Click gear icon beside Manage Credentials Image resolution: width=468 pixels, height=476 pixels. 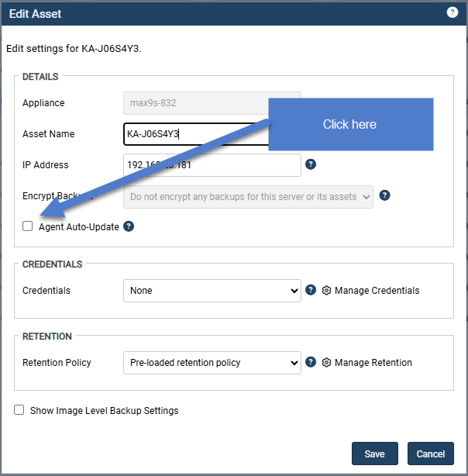[326, 291]
